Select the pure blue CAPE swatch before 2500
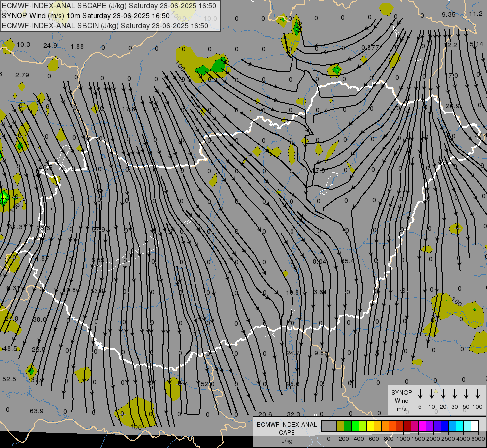This screenshot has height=448, width=487. [444, 426]
